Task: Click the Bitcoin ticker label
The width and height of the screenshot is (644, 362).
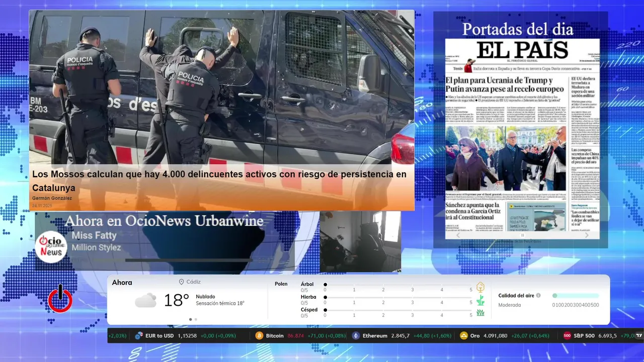Action: pos(275,335)
